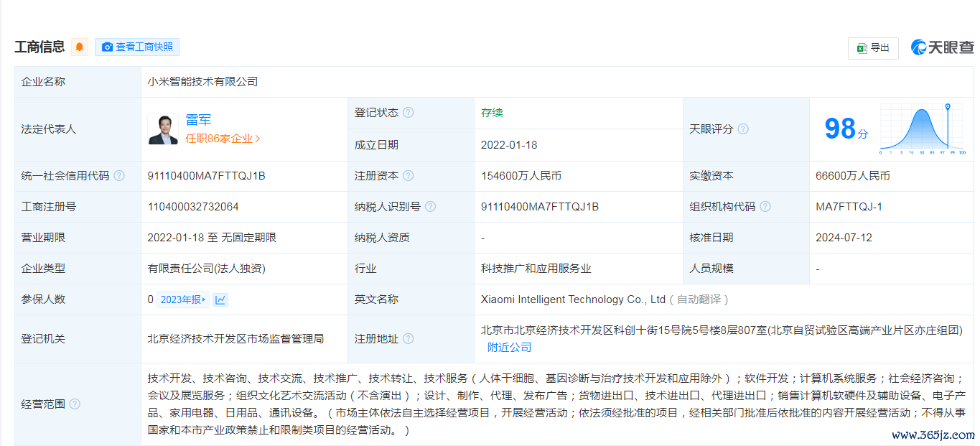Screen dimensions: 980x446
Task: Click credit code value beside 统一社会信用代码
Action: 207,176
